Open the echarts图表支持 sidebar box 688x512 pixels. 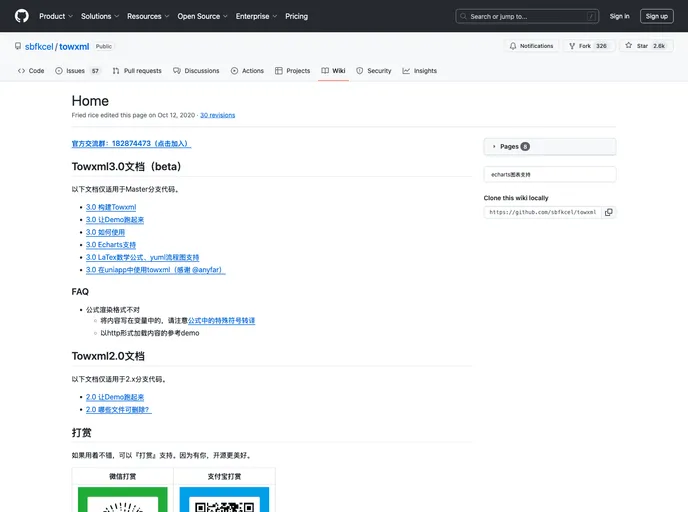click(550, 175)
